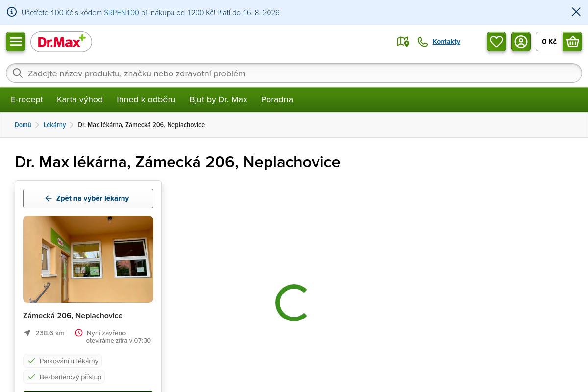Click the Zámecká 206, Neplachovice address text

(73, 316)
